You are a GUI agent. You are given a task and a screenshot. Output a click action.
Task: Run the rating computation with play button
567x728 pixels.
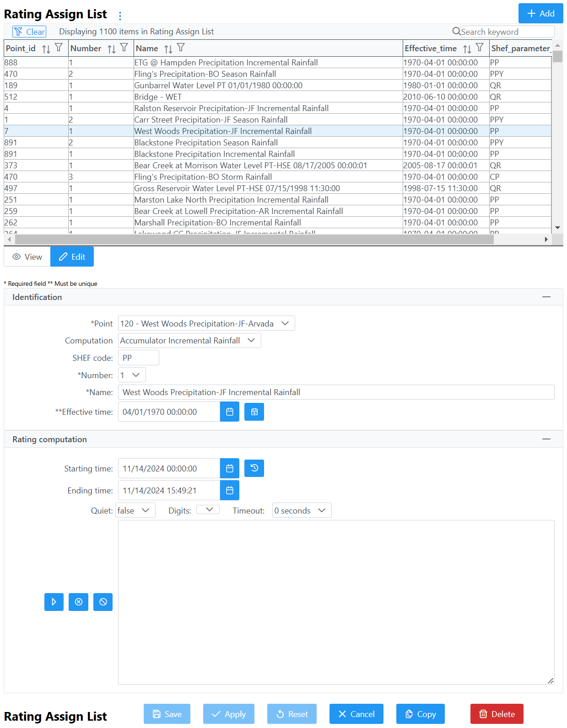point(54,602)
